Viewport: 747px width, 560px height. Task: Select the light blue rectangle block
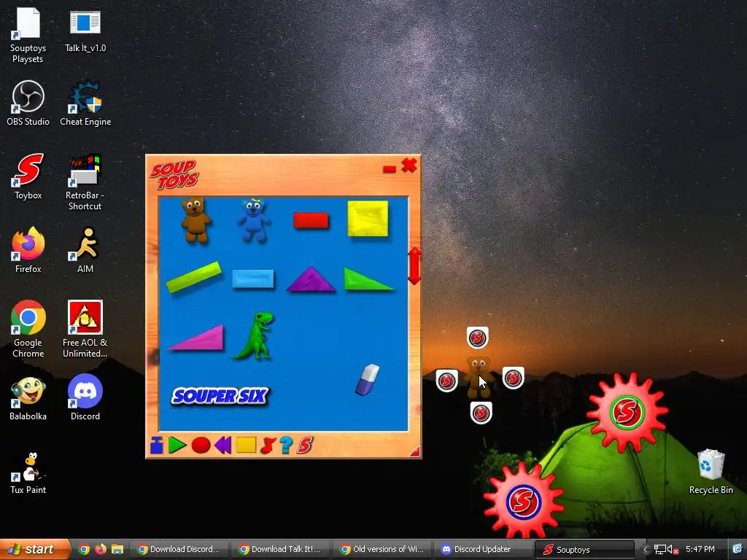point(253,279)
